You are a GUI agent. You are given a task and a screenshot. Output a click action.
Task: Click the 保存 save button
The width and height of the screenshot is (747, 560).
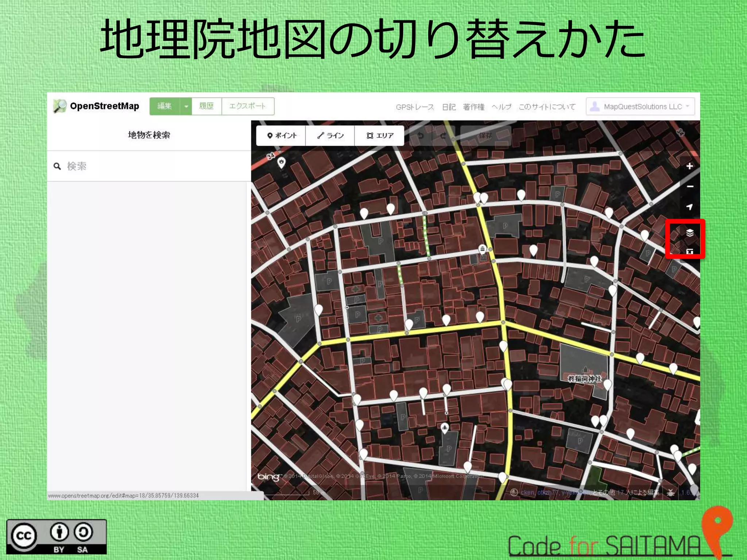click(x=485, y=136)
